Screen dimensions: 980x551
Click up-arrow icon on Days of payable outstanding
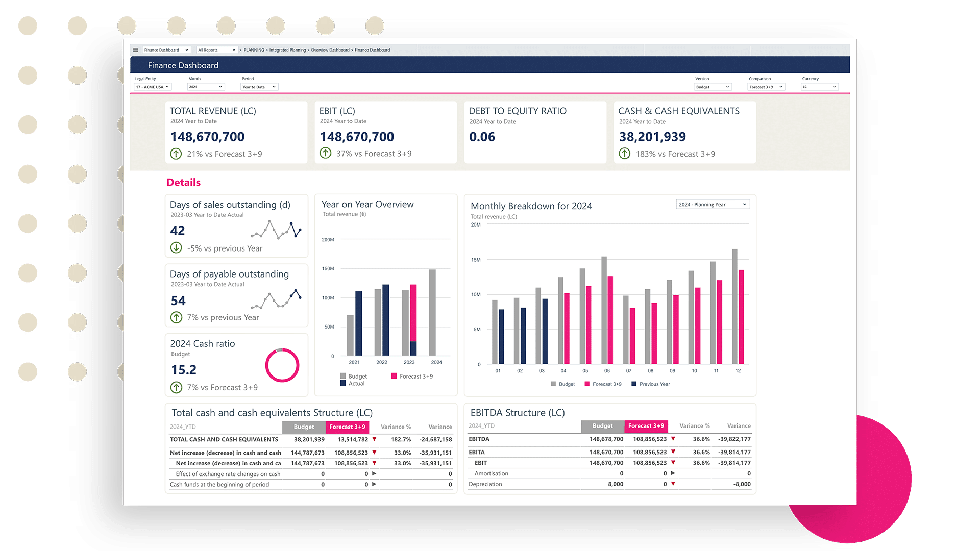176,317
